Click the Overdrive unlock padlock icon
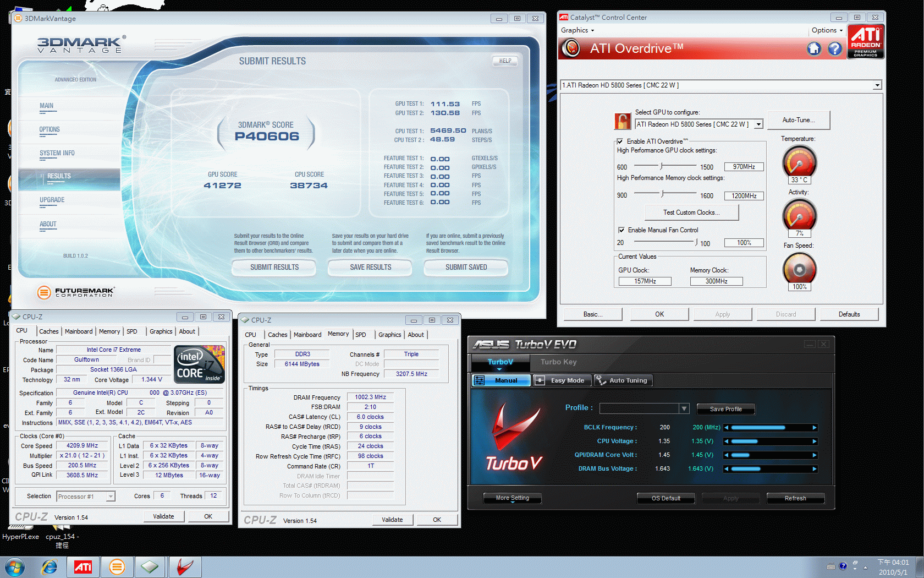The width and height of the screenshot is (924, 578). pyautogui.click(x=622, y=121)
